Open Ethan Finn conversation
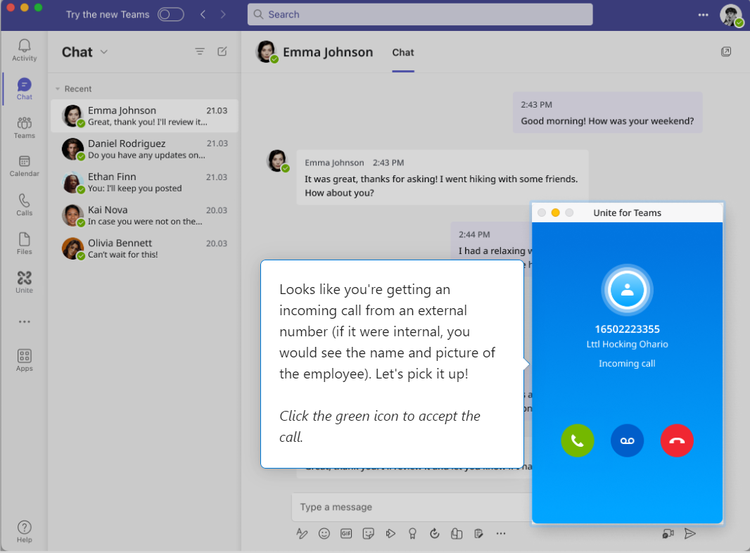 pyautogui.click(x=144, y=182)
